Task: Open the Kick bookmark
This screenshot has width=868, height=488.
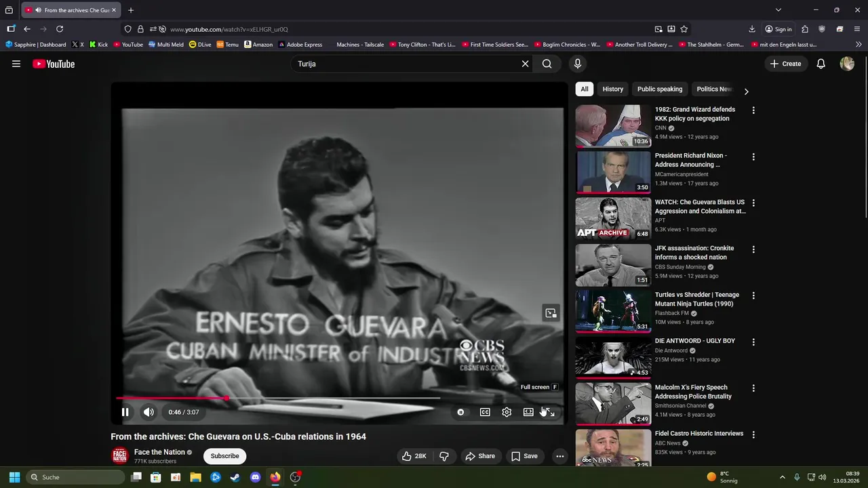Action: pyautogui.click(x=98, y=45)
